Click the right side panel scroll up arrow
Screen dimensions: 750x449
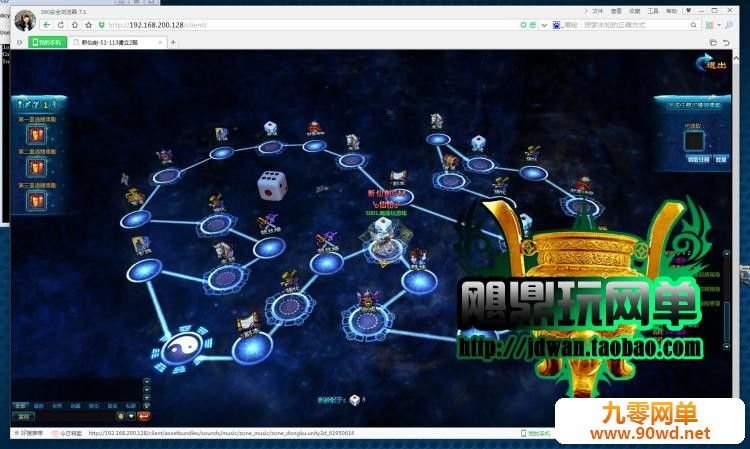click(727, 253)
